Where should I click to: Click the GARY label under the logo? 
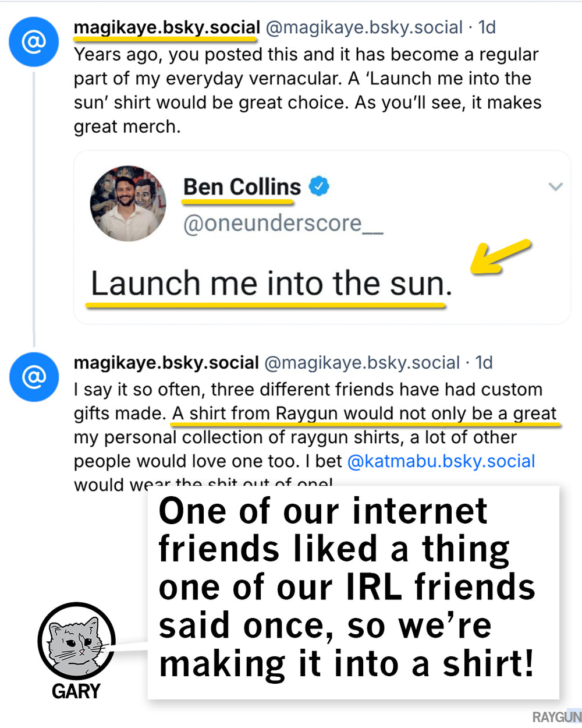(x=76, y=692)
